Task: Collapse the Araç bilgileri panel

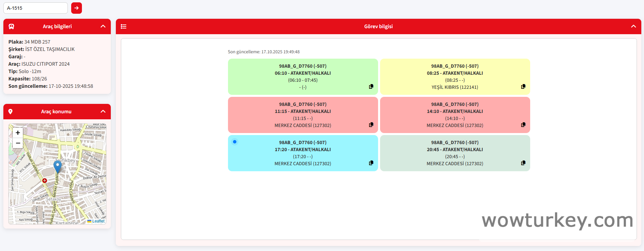Action: 103,26
